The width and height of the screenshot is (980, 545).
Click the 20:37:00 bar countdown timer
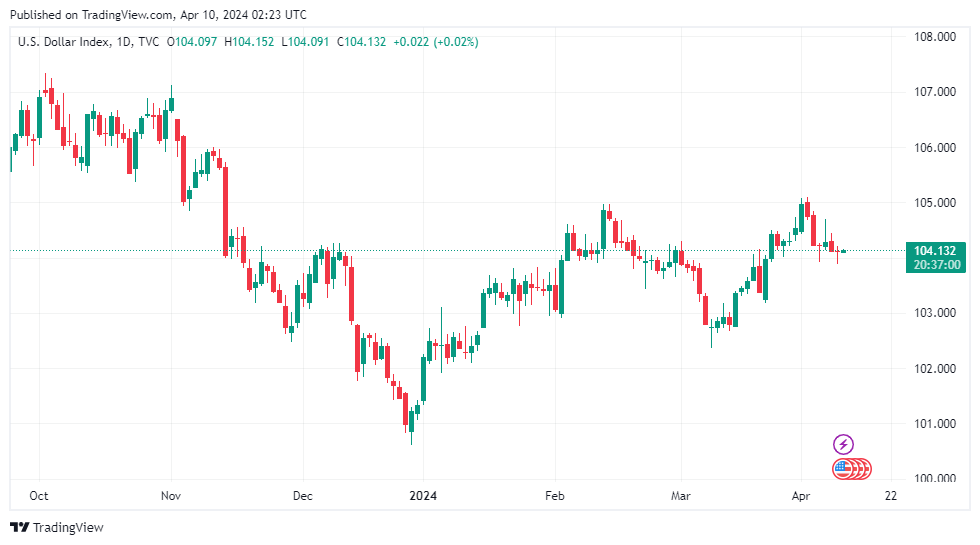(x=935, y=265)
